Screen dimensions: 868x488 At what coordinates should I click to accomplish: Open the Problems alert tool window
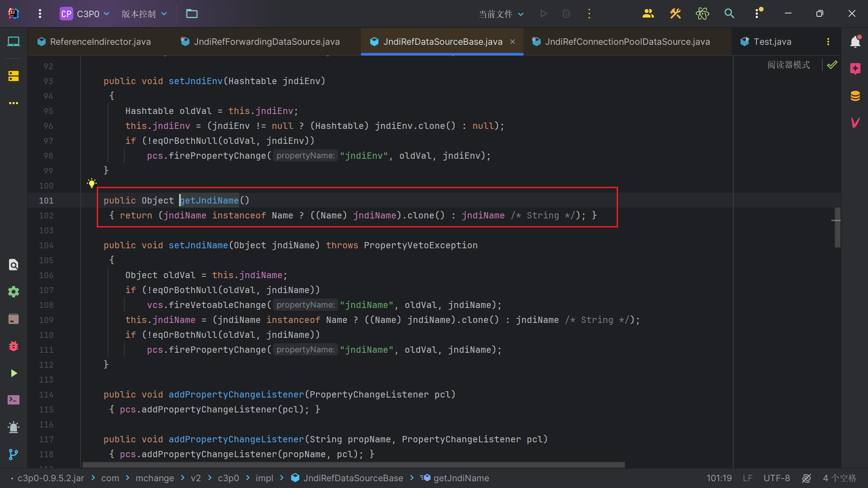point(14,427)
